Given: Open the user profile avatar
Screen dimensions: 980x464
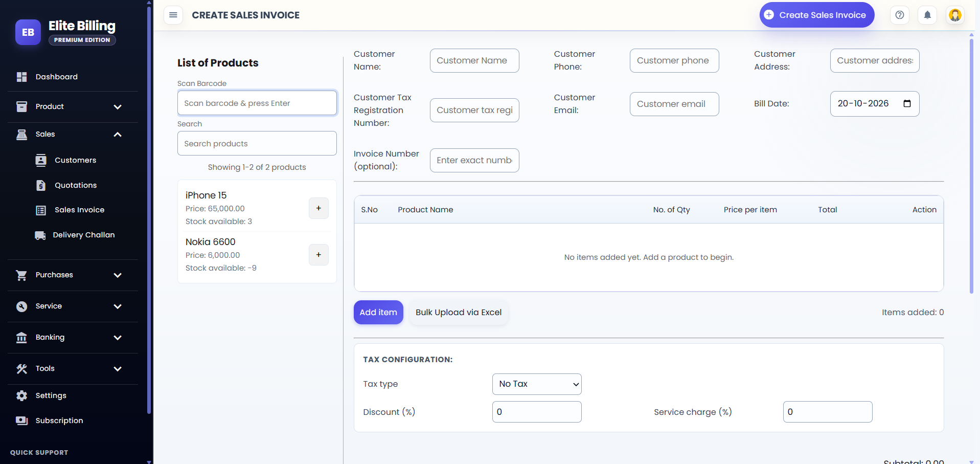Looking at the screenshot, I should pos(955,15).
